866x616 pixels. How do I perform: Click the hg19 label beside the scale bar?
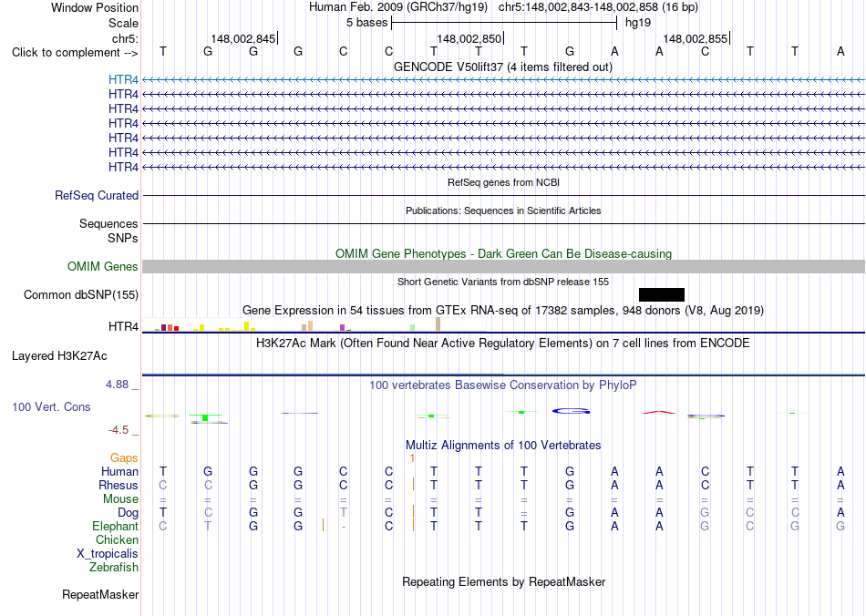coord(638,23)
